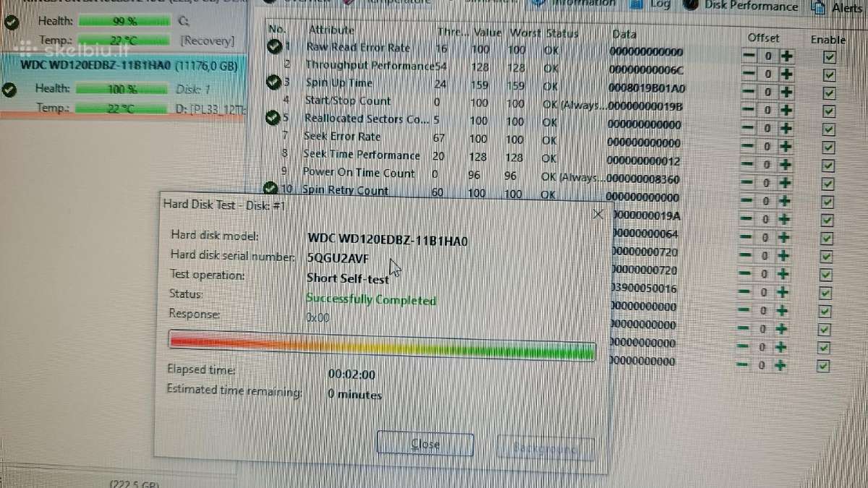The width and height of the screenshot is (868, 488).
Task: Click the Status column header
Action: (x=562, y=33)
